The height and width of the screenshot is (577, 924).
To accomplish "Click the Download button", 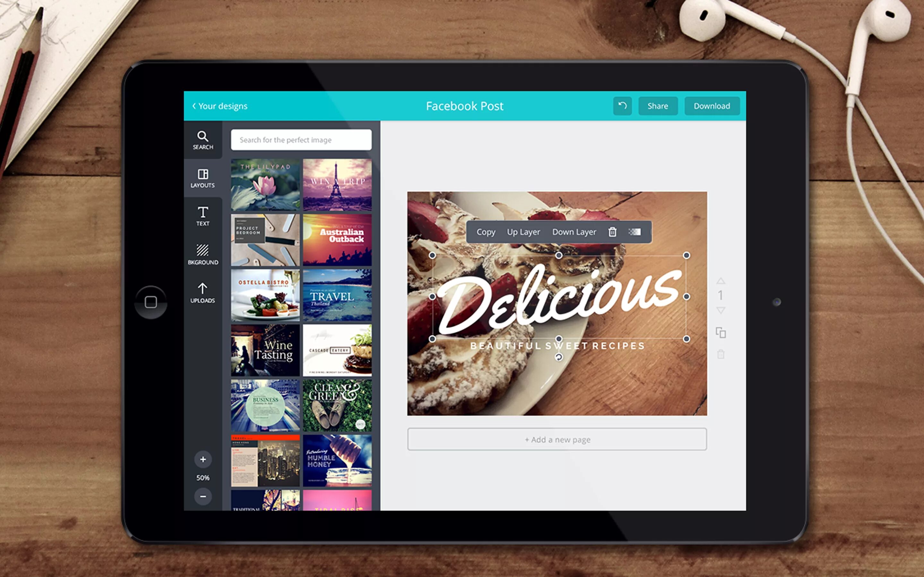I will click(x=710, y=105).
